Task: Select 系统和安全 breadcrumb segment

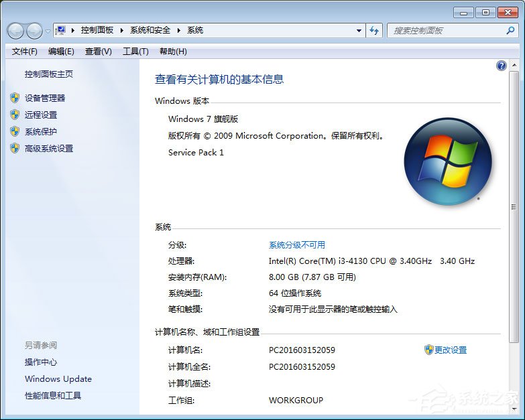Action: pos(150,30)
